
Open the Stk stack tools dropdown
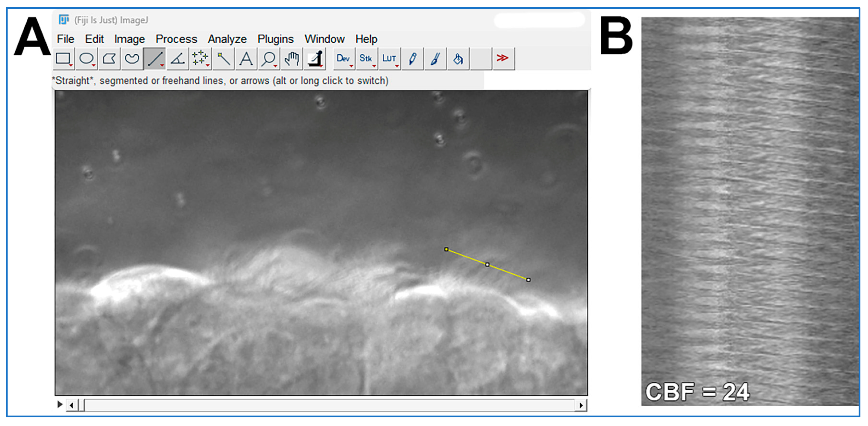366,59
